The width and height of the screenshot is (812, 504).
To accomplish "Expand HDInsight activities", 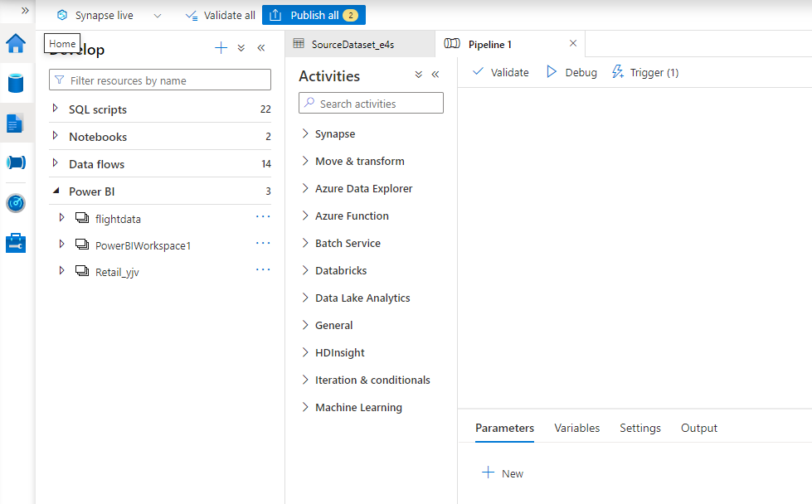I will pos(305,352).
